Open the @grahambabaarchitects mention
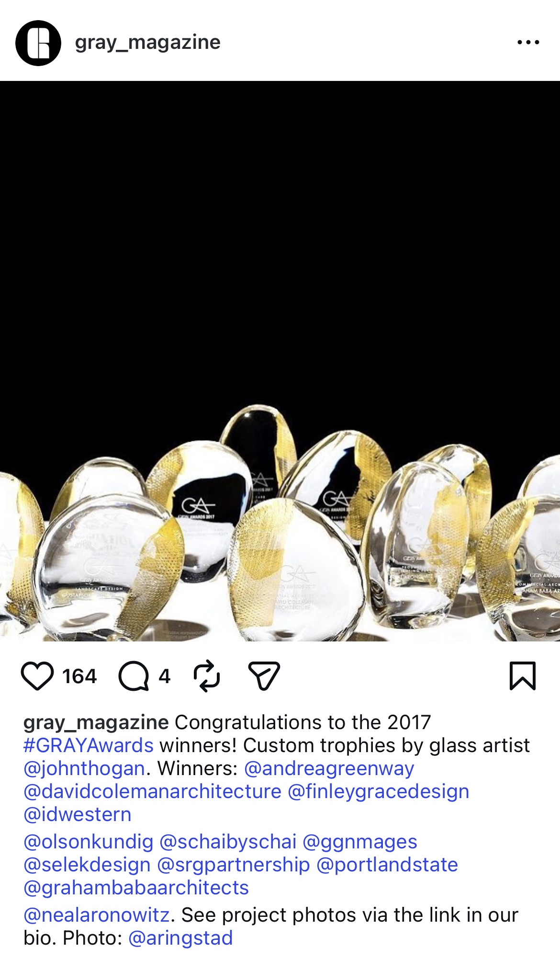 (136, 888)
